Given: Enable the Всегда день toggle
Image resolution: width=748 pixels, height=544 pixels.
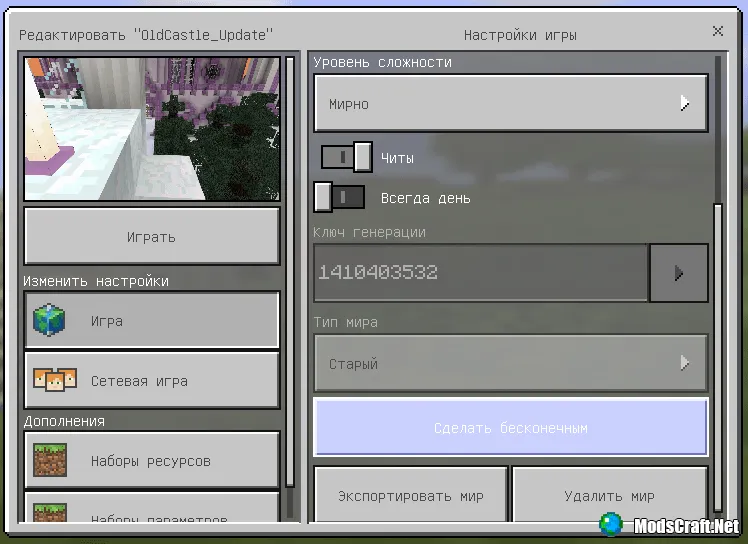Looking at the screenshot, I should (x=339, y=198).
